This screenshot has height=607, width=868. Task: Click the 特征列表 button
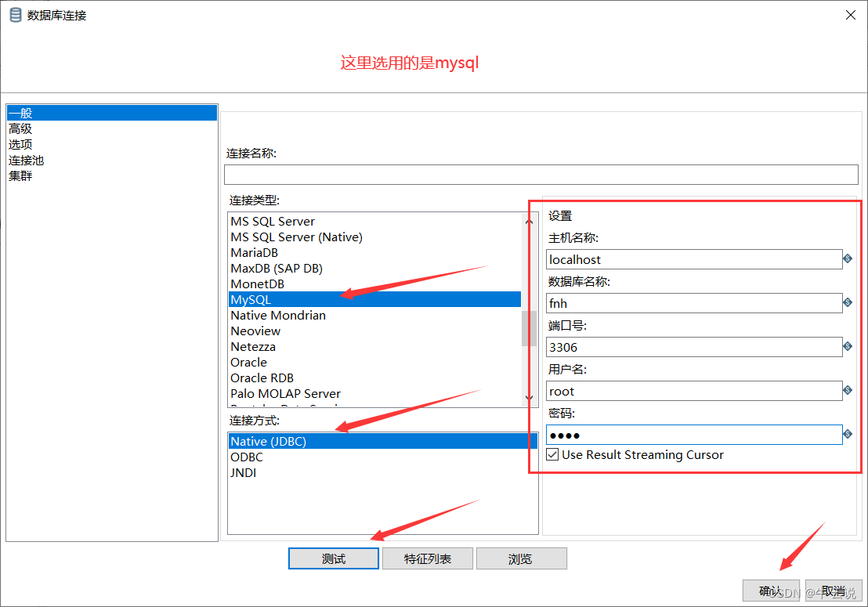pyautogui.click(x=428, y=559)
